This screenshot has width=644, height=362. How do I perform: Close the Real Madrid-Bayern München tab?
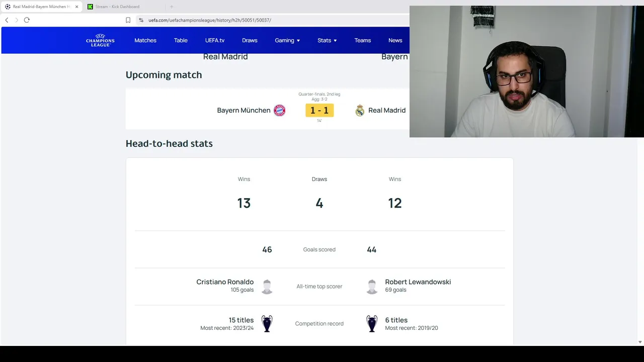(x=76, y=7)
